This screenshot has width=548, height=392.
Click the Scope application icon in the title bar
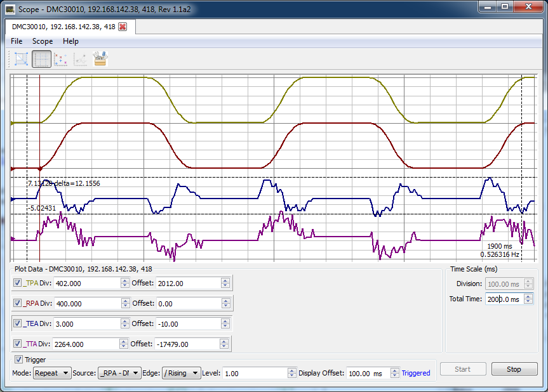[x=10, y=10]
